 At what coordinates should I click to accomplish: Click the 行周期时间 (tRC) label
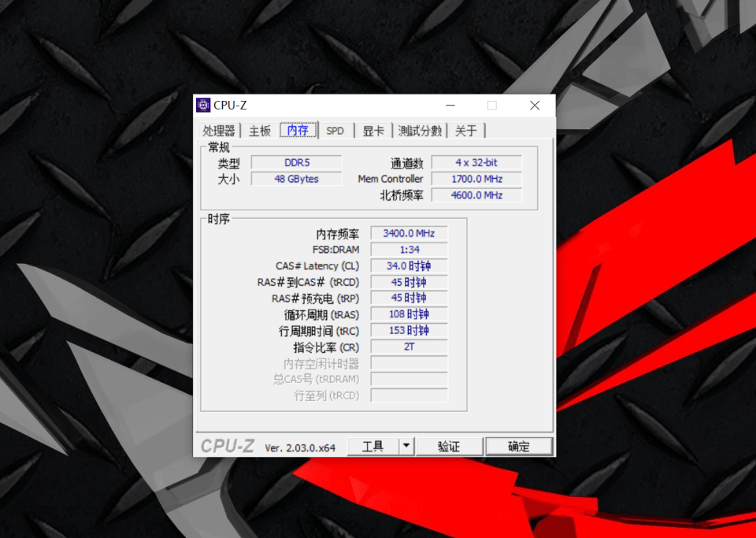click(319, 331)
